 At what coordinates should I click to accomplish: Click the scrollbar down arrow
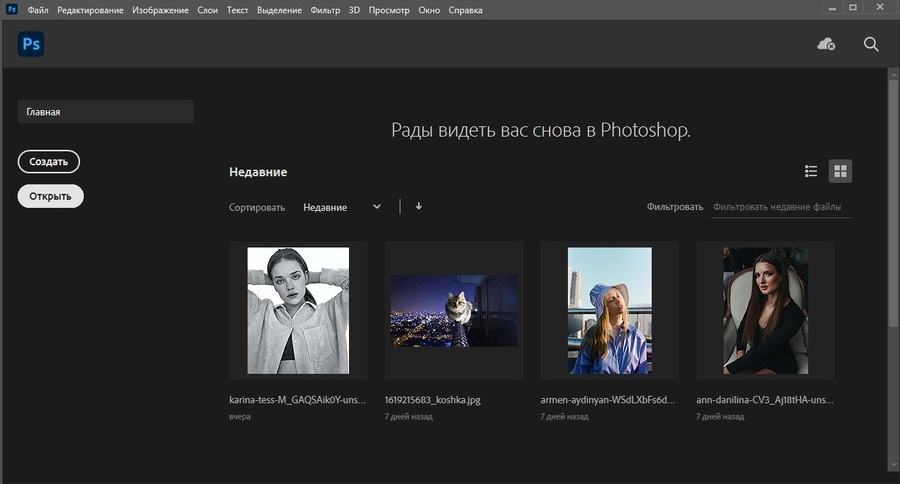tap(893, 464)
